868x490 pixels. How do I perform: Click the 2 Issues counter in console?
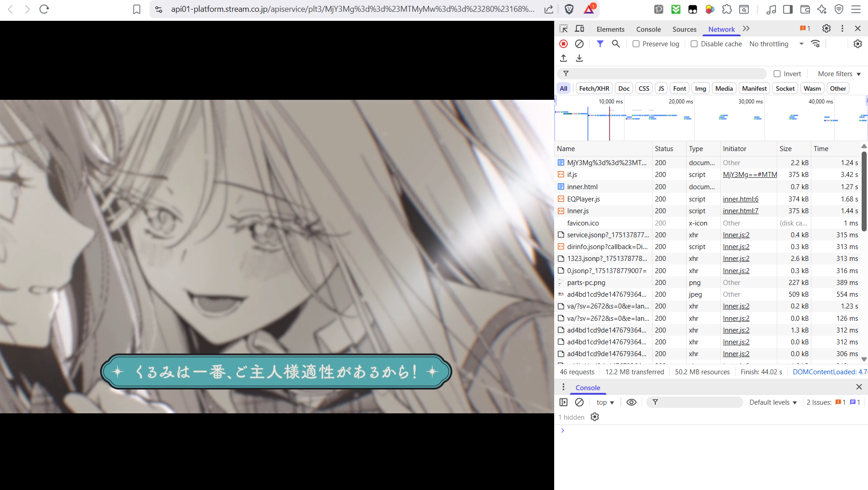click(x=833, y=402)
